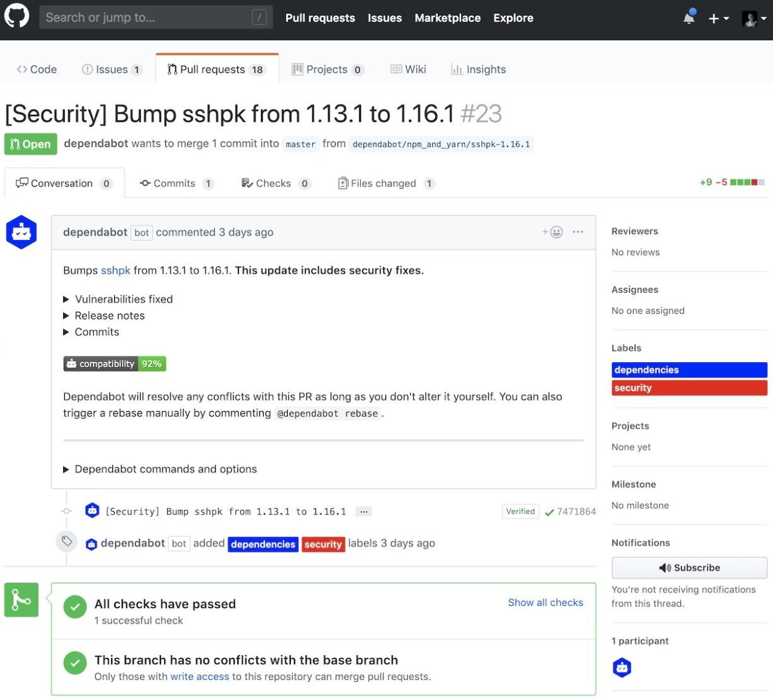Click the Subscribe button
Screen dimensions: 773x700
689,567
